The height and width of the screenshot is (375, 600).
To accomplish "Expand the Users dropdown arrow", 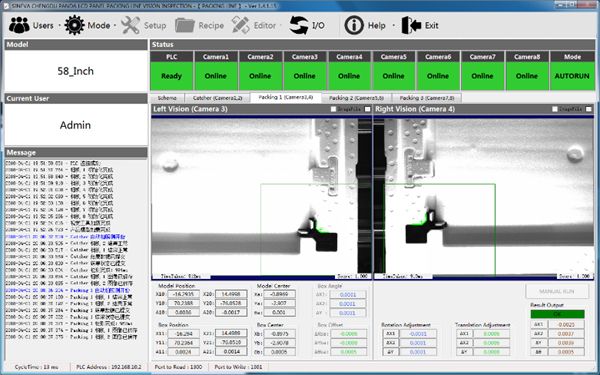I will [59, 26].
